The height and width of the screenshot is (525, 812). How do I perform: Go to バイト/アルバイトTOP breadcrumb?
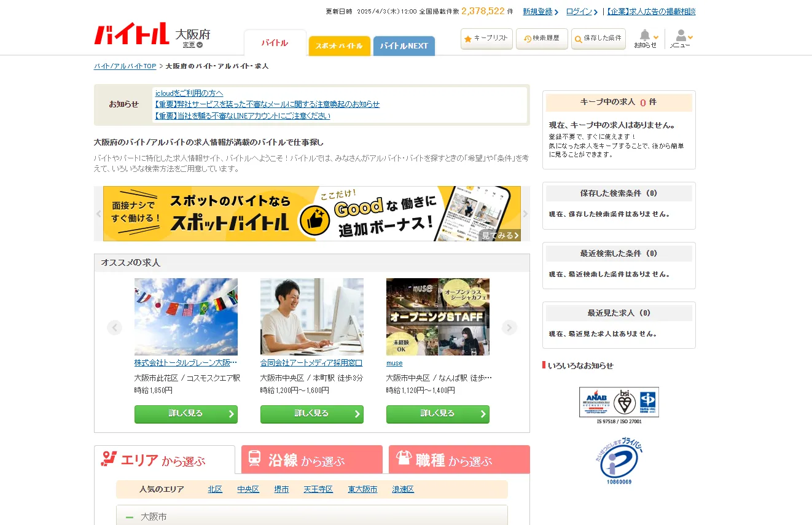[125, 66]
